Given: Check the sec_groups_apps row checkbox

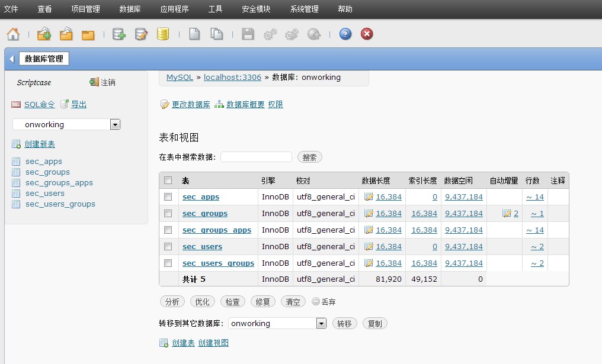Looking at the screenshot, I should (x=168, y=230).
